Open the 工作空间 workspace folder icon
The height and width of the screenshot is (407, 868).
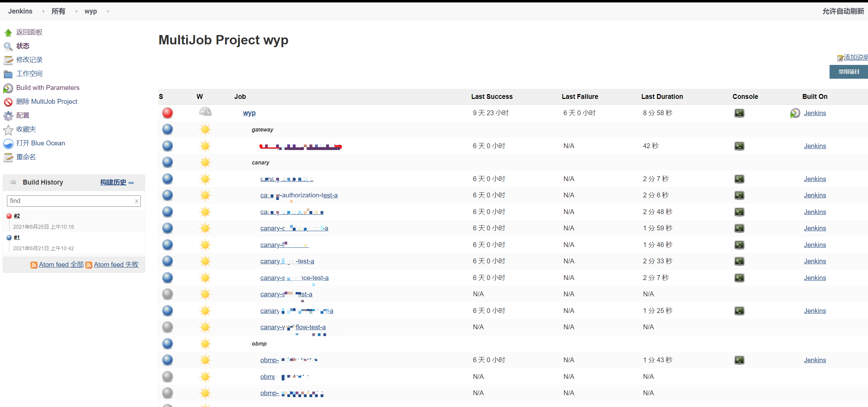[8, 74]
